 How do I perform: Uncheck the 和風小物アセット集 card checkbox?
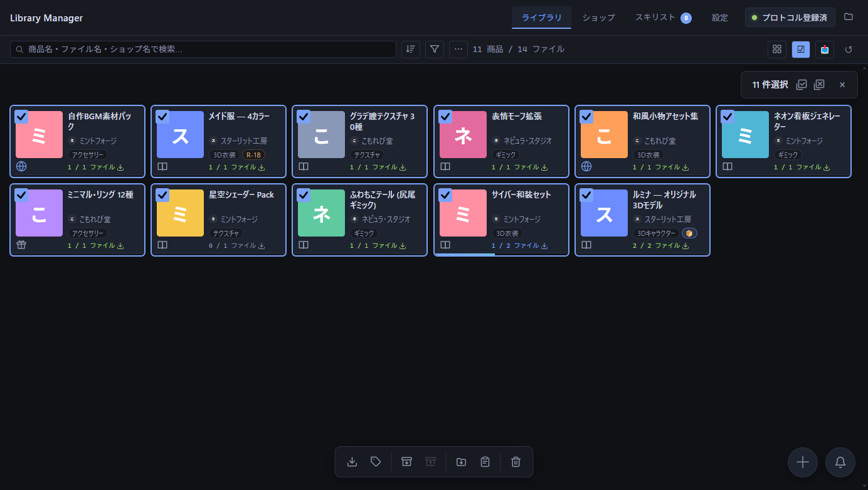(x=586, y=117)
